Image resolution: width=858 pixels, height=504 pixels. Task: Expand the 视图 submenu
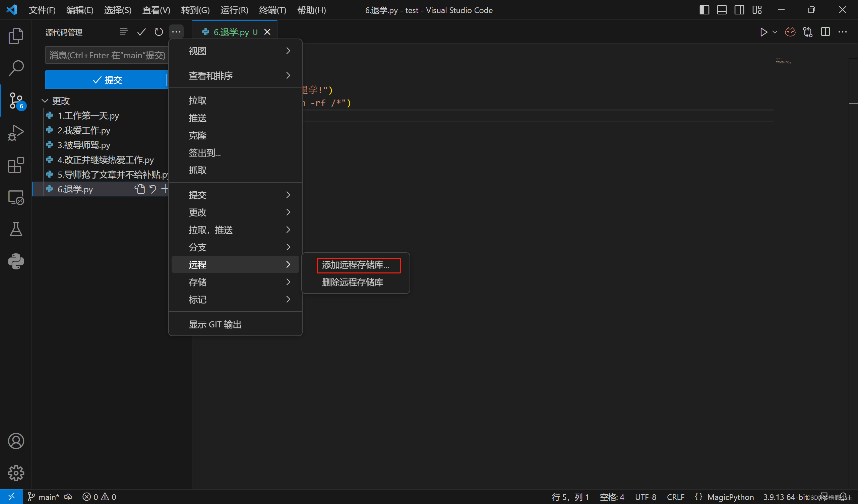click(235, 51)
